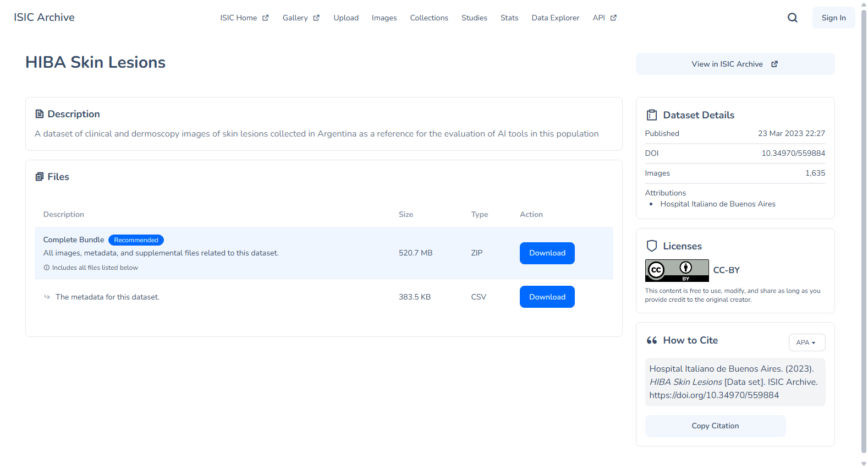Click the '23 Mar 2023 22:27' published date

792,133
